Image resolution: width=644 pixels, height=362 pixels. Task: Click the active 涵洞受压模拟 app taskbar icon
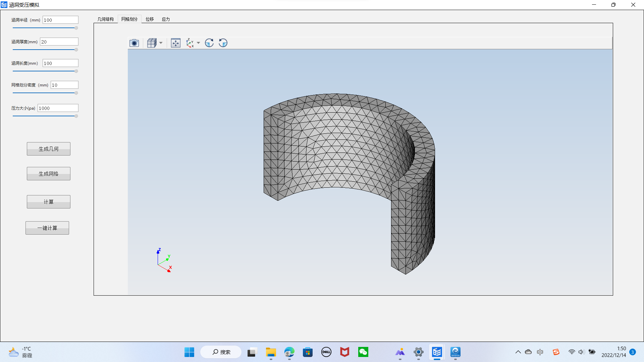click(x=437, y=352)
